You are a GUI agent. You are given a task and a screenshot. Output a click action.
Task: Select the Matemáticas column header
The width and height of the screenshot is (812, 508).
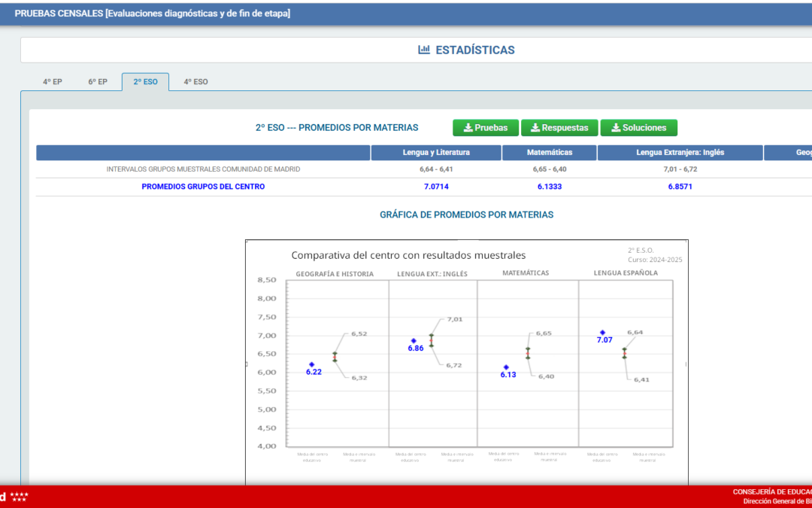(x=549, y=153)
